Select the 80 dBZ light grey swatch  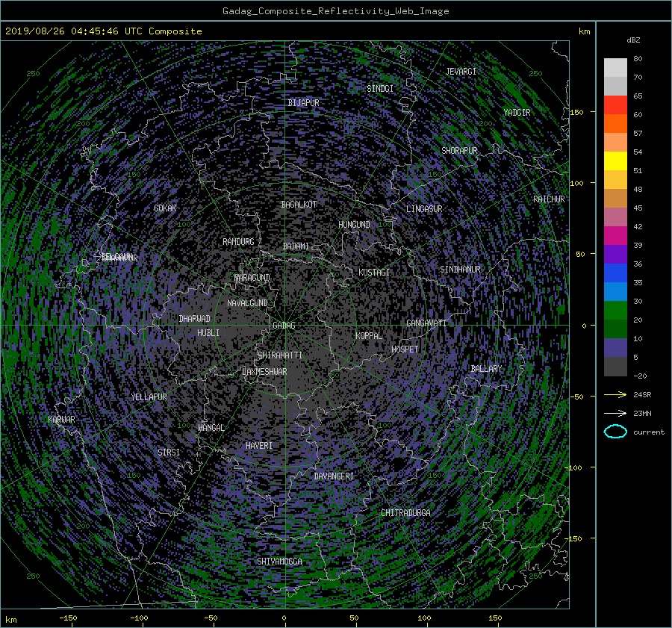pos(615,68)
